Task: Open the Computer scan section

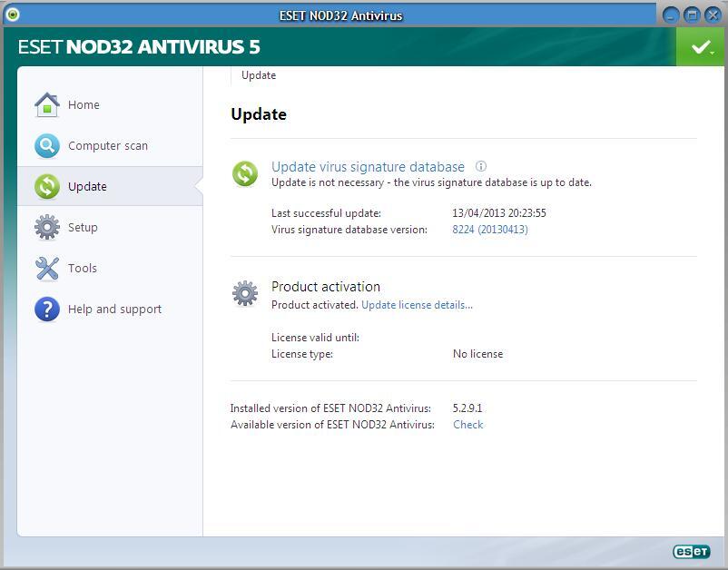Action: 110,146
